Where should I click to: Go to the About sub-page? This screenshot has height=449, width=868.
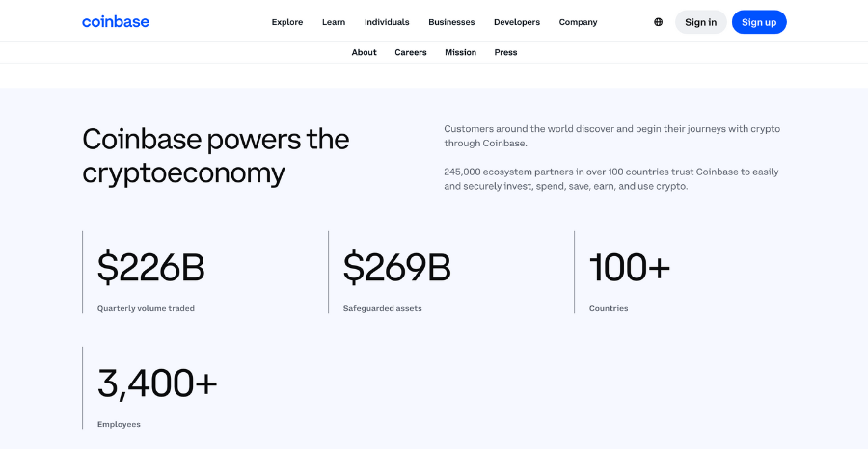[365, 52]
